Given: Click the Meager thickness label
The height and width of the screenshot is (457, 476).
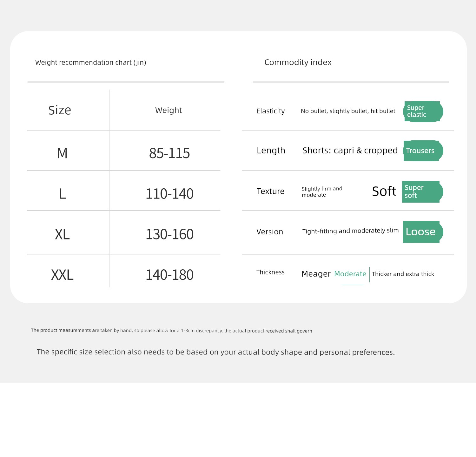Looking at the screenshot, I should (316, 274).
